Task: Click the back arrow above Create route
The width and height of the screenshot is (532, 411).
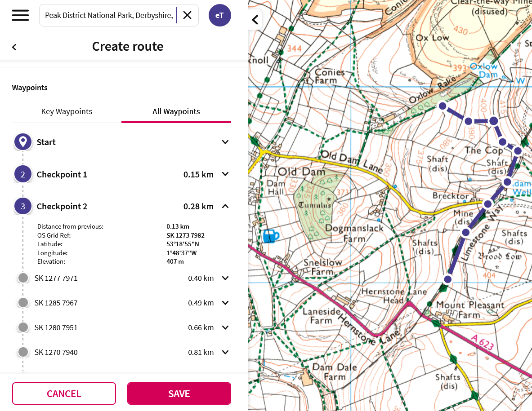Action: 14,46
